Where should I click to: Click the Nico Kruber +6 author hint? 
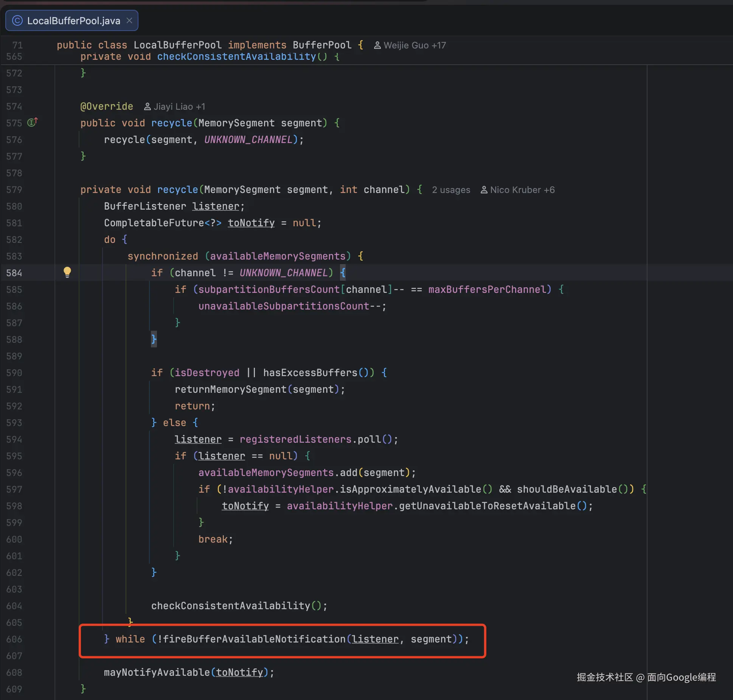pos(522,190)
